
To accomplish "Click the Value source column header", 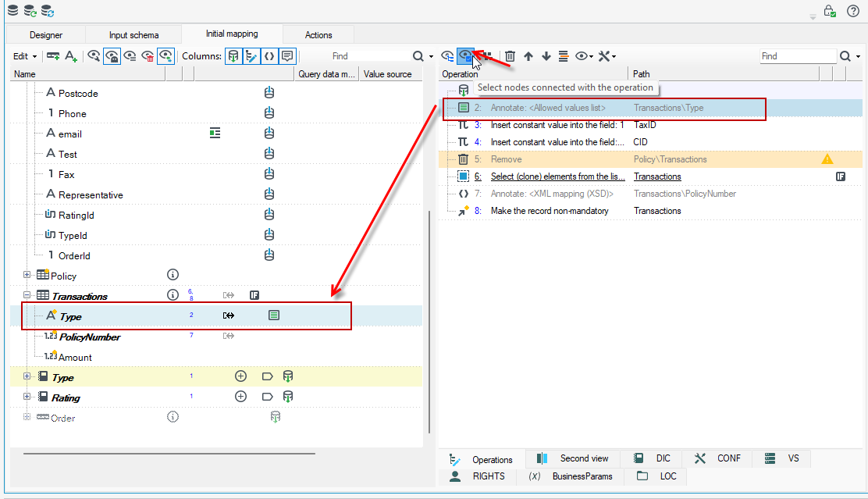I will (390, 74).
